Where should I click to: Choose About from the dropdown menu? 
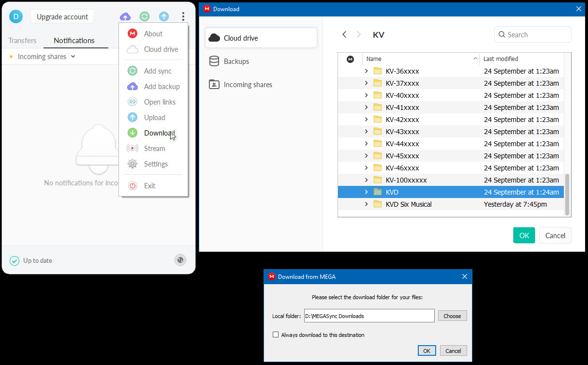[153, 33]
